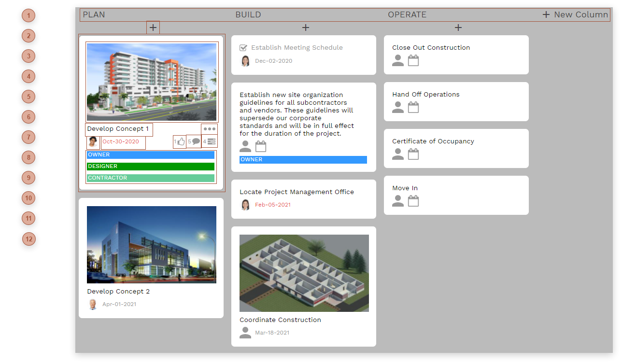Open the ellipsis menu on Develop Concept 1
The width and height of the screenshot is (622, 364).
click(x=210, y=128)
